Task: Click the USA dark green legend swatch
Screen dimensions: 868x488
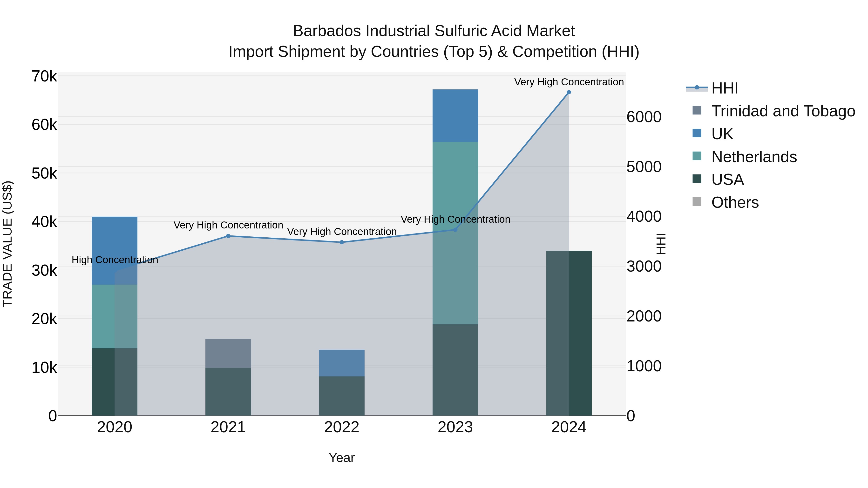Action: tap(697, 179)
